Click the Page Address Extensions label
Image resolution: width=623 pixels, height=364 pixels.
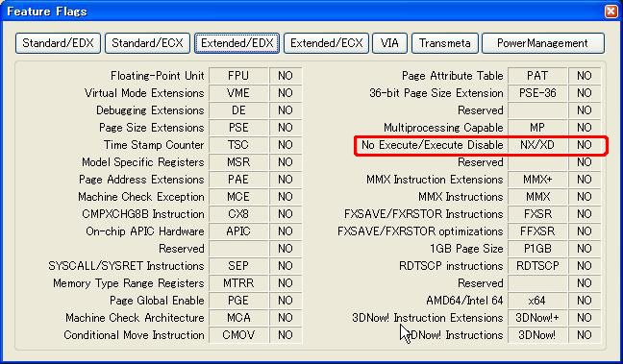(141, 180)
